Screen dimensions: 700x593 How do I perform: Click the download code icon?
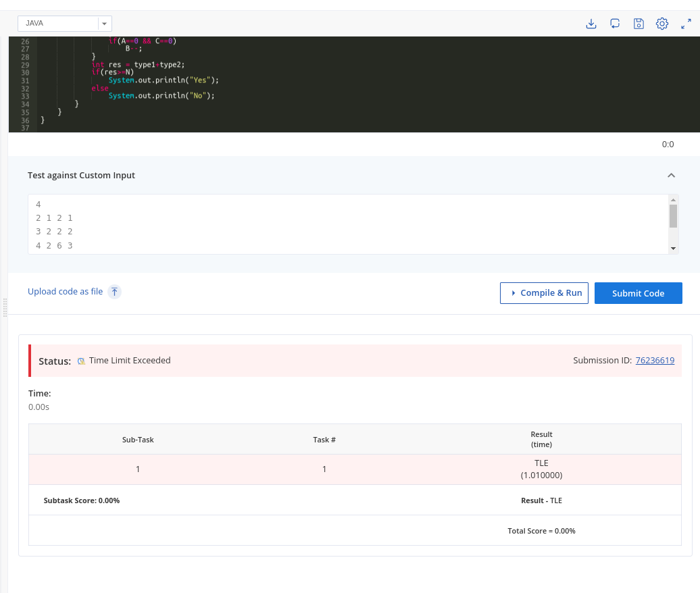coord(591,24)
